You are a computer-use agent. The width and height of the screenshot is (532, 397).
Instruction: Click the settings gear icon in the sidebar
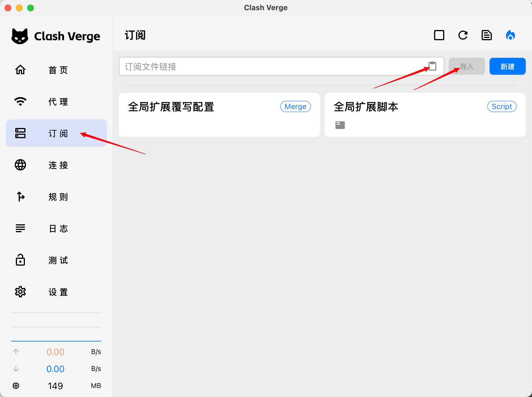click(20, 292)
